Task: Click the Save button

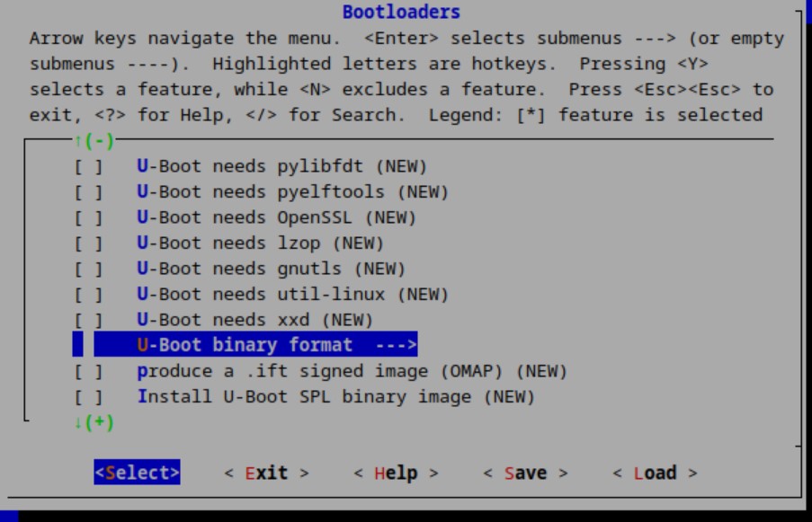Action: coord(525,473)
